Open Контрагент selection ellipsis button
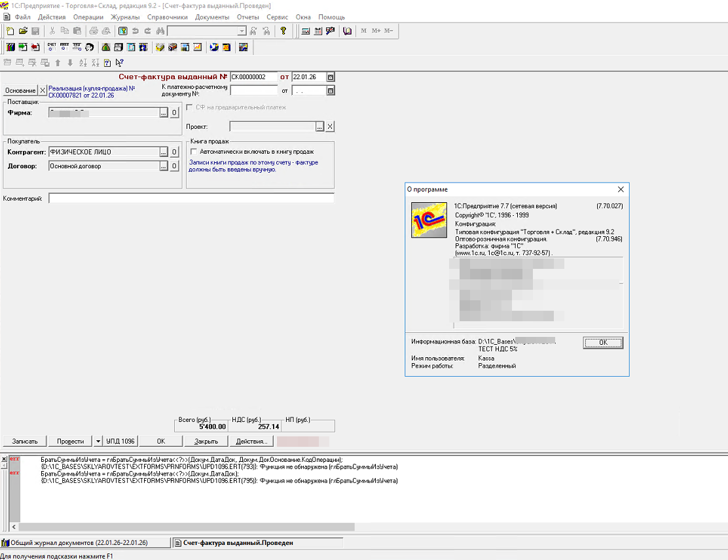The image size is (728, 560). (164, 152)
